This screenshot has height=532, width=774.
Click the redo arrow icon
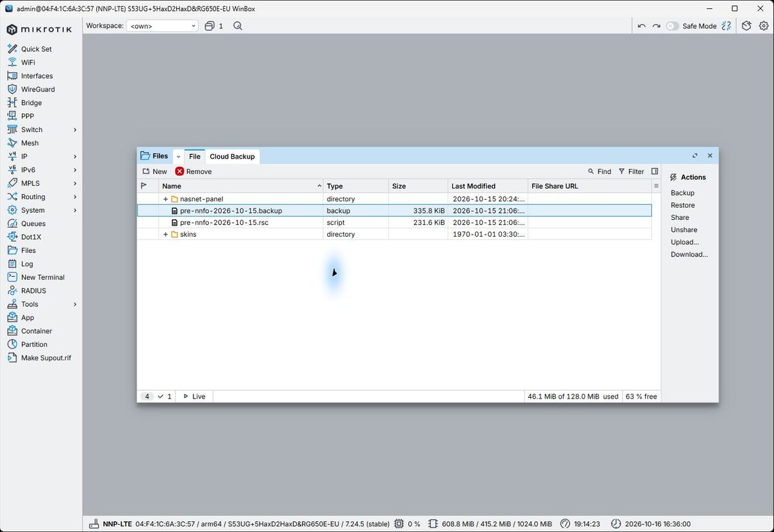click(x=656, y=26)
